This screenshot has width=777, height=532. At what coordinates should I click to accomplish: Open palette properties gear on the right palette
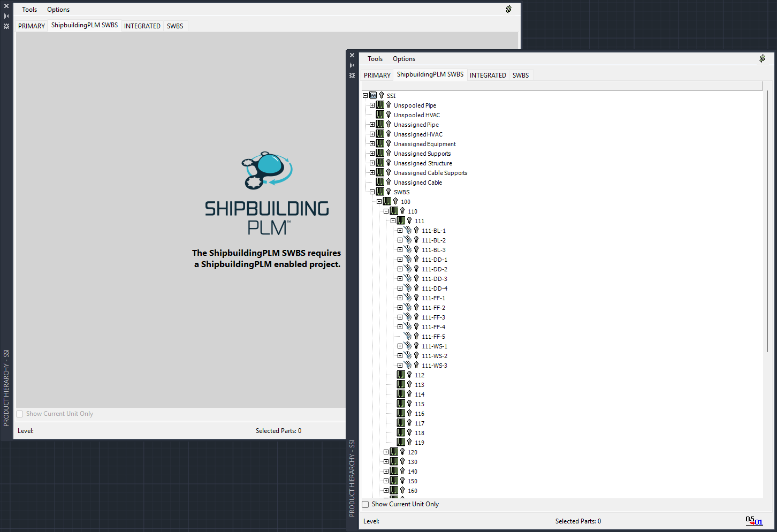pos(352,75)
